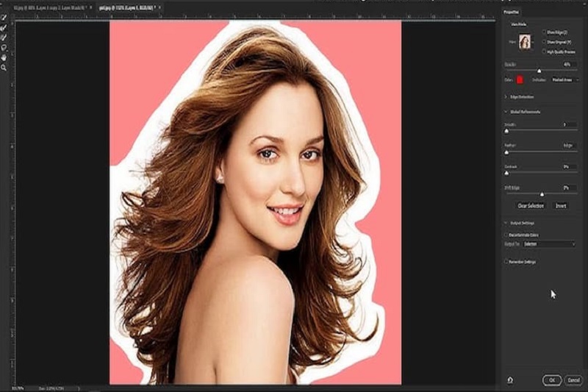The width and height of the screenshot is (588, 392).
Task: Click the Feather slider handle
Action: tap(506, 153)
